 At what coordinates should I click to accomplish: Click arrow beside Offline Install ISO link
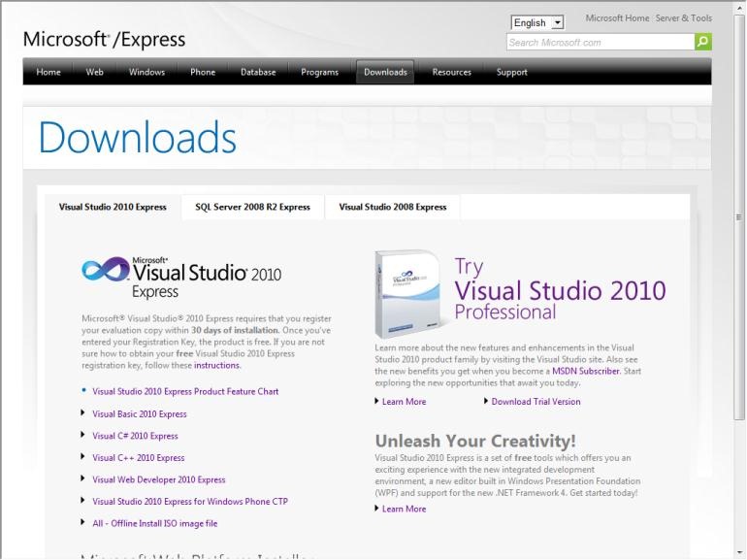82,522
